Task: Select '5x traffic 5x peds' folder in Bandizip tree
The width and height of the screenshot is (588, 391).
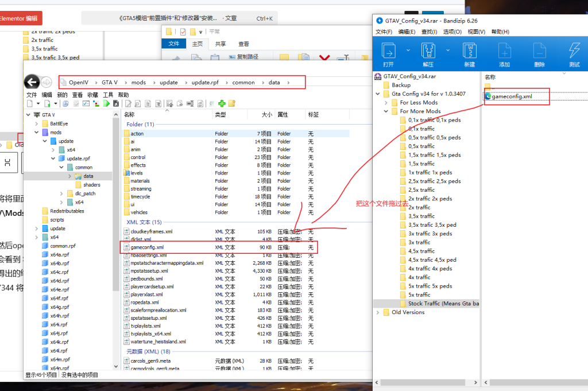Action: (430, 286)
